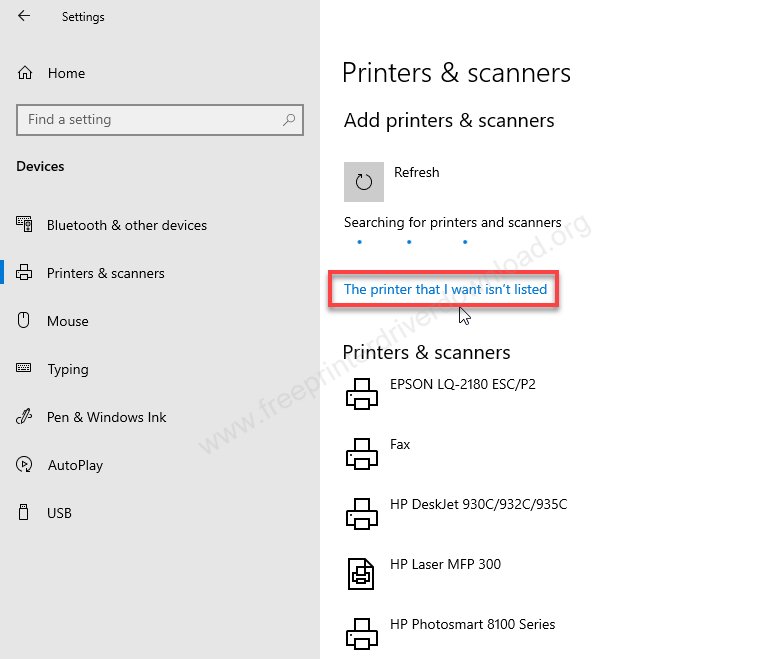
Task: Click the back arrow in Settings
Action: (x=24, y=16)
